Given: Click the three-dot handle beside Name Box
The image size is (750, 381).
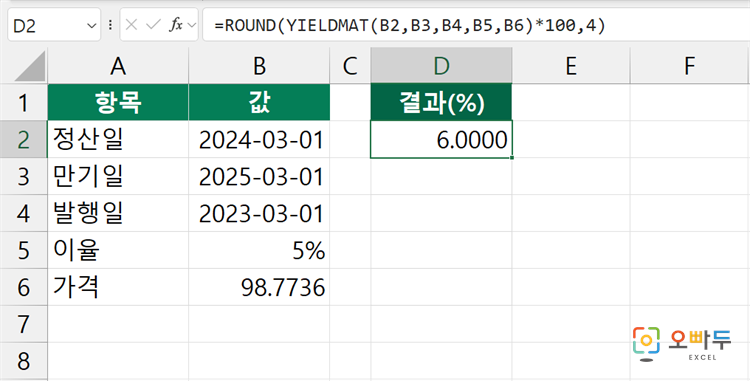Looking at the screenshot, I should click(x=111, y=25).
